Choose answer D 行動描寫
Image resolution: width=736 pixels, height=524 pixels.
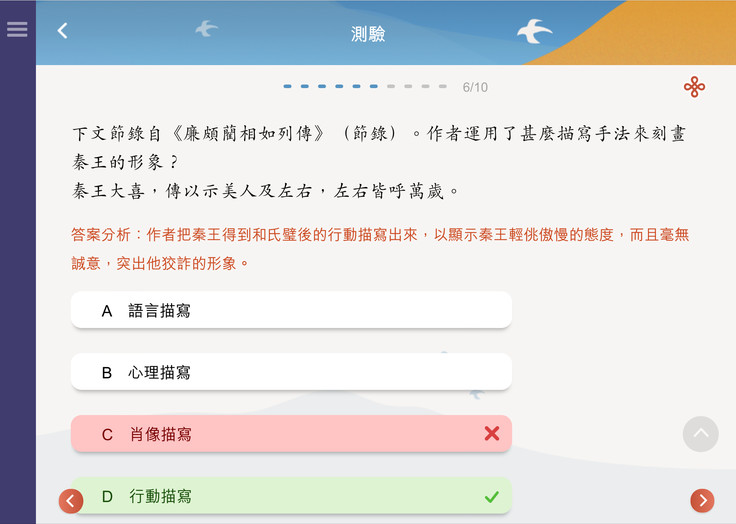291,496
